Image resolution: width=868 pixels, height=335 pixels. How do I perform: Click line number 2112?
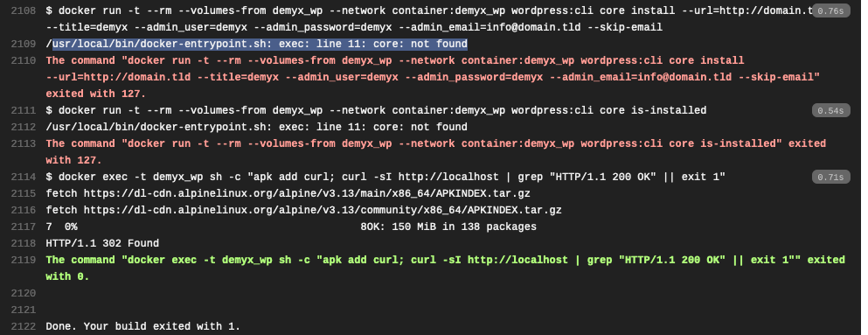[24, 127]
